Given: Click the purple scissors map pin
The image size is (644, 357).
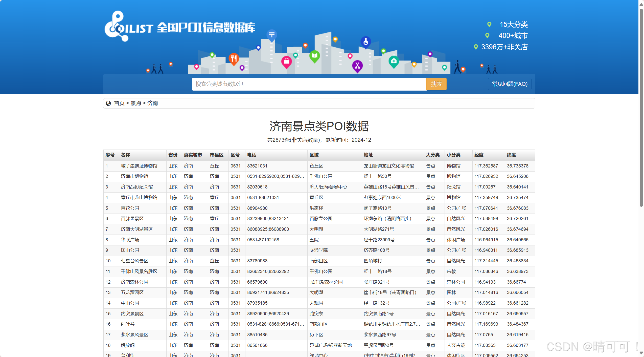Looking at the screenshot, I should coord(357,66).
